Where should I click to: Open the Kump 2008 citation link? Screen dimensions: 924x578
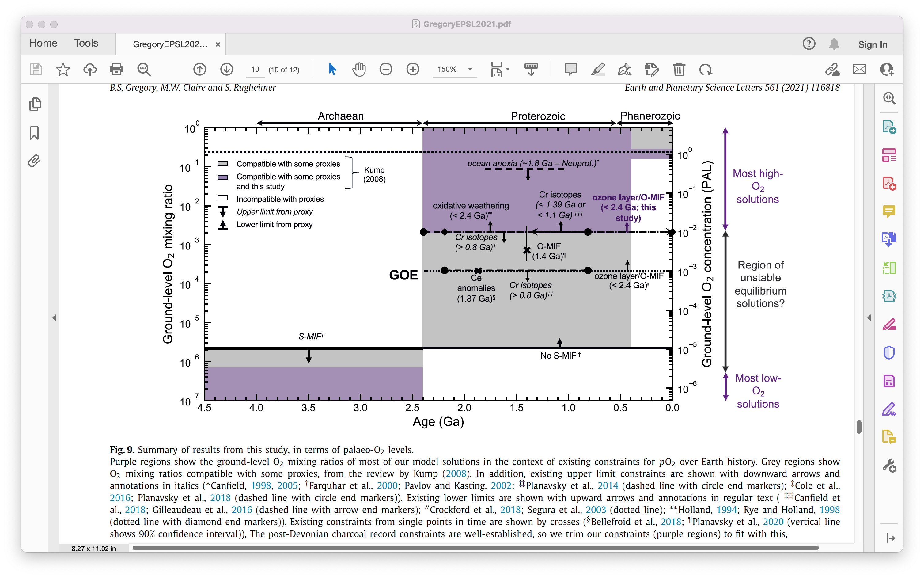pos(456,473)
